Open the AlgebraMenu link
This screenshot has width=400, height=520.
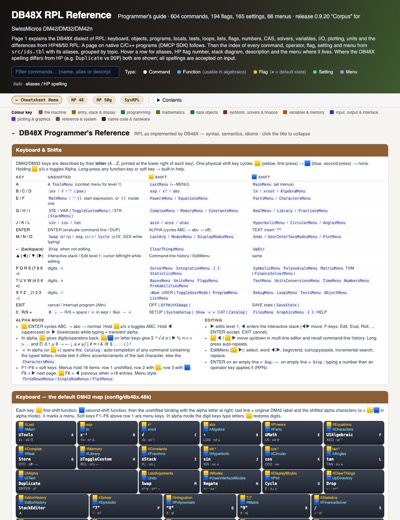[x=293, y=191]
